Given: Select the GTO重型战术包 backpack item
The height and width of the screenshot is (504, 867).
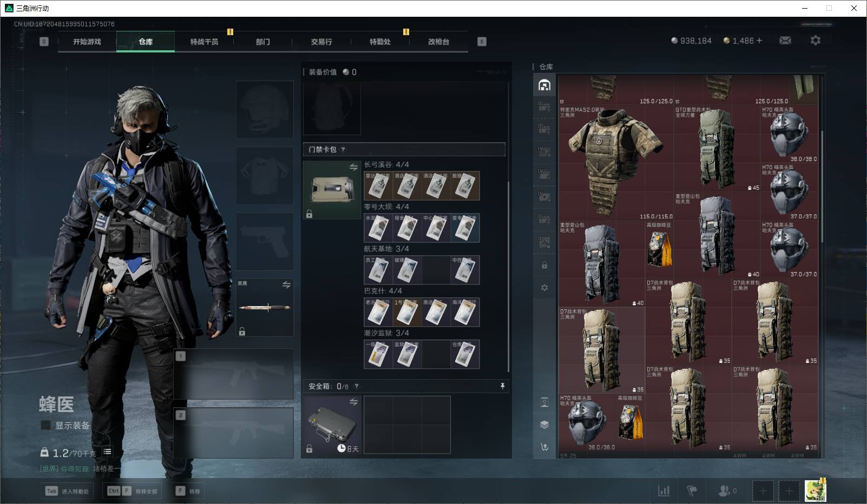Looking at the screenshot, I should (717, 148).
